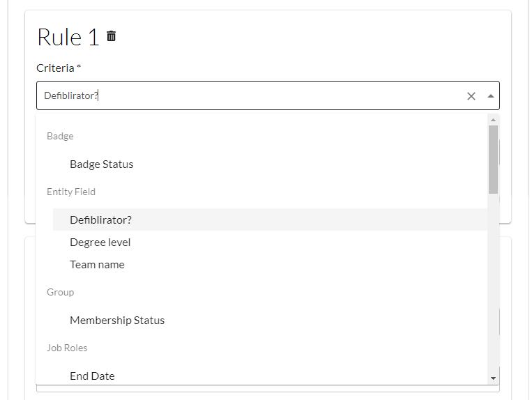Delete Rule 1 with the trash icon
The height and width of the screenshot is (400, 532).
pyautogui.click(x=112, y=36)
